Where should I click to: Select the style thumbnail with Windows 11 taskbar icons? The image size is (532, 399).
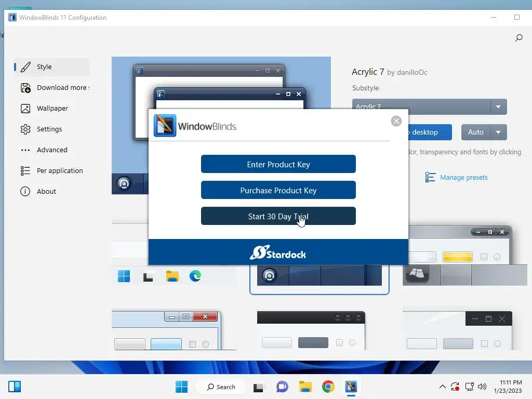[174, 255]
